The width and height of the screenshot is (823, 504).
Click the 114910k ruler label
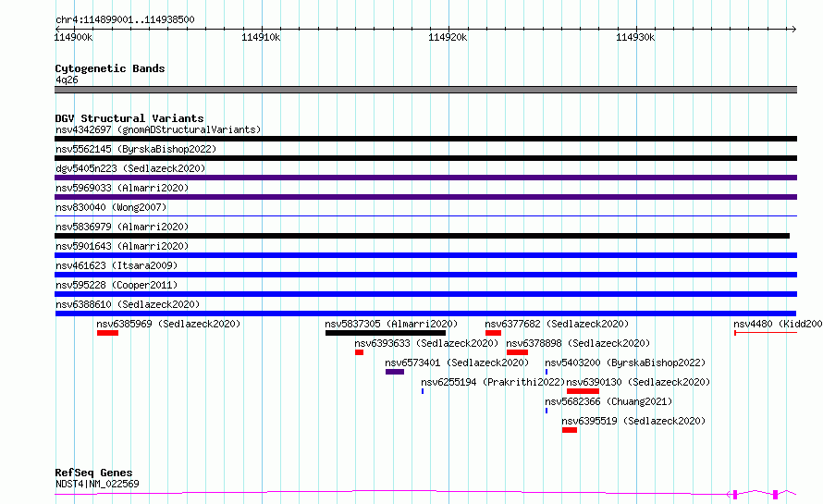coord(261,37)
